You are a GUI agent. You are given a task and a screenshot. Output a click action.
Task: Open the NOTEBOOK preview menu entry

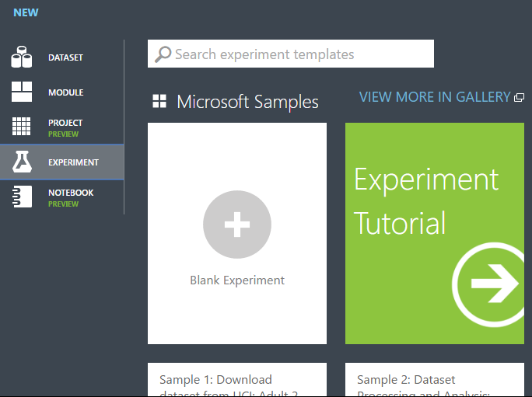[62, 197]
